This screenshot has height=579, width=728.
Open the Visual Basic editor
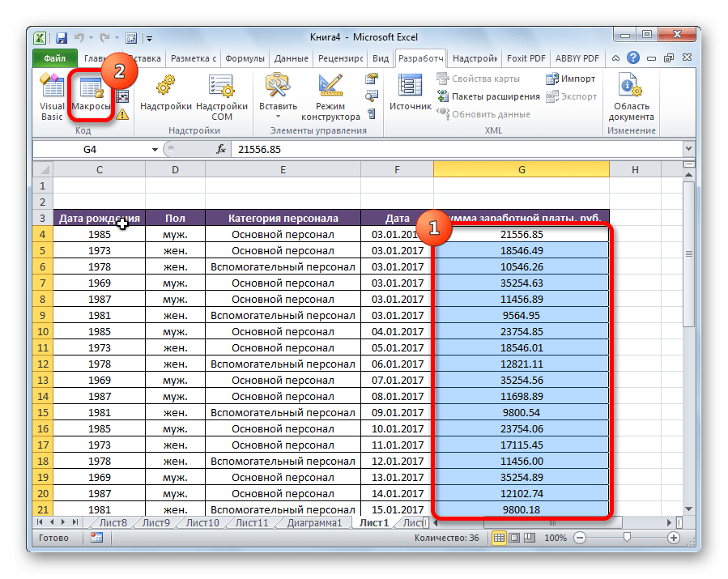click(x=52, y=97)
